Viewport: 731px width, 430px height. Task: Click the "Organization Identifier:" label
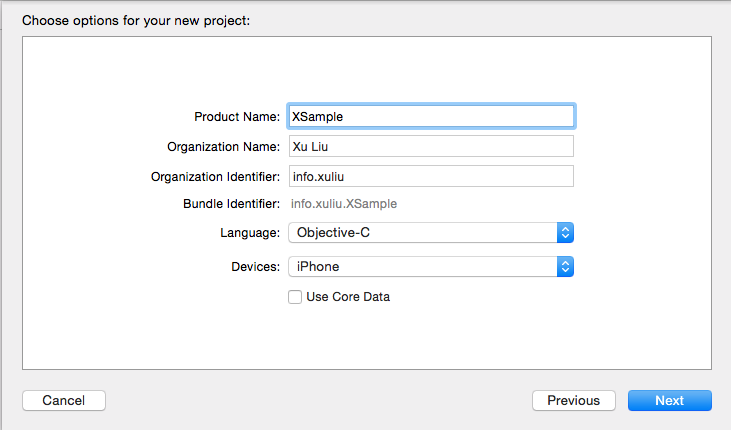click(215, 177)
